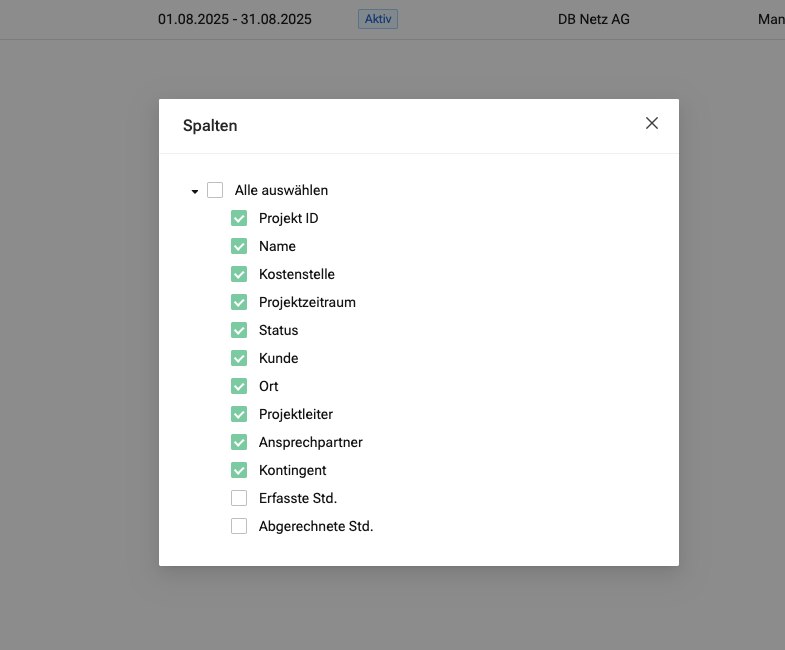Close the Spalten dialog
The image size is (785, 650).
652,123
